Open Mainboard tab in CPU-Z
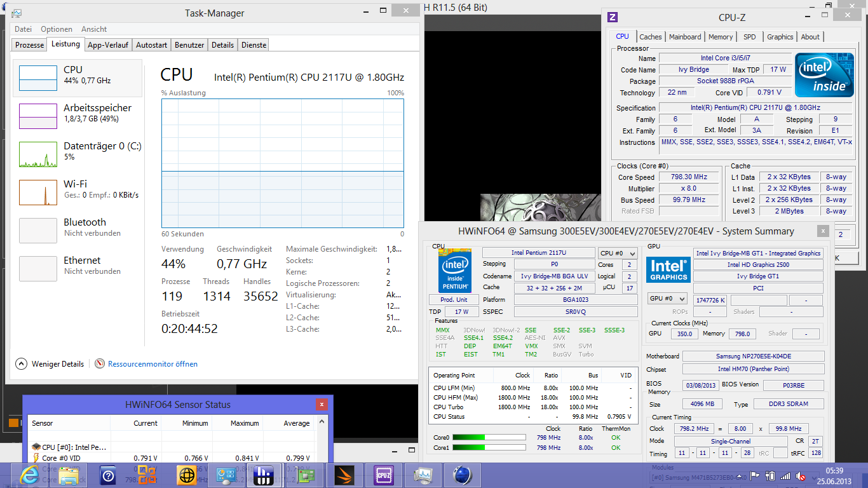868x488 pixels. click(x=685, y=37)
